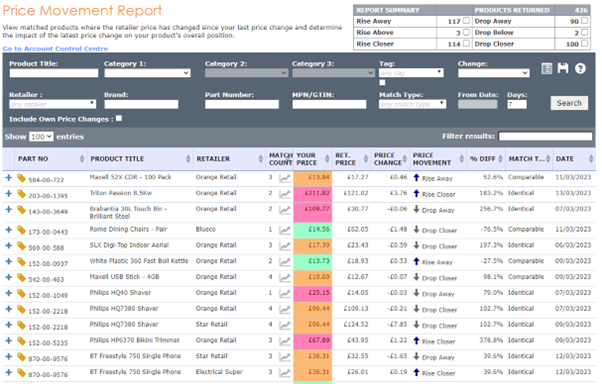Viewport: 602px width, 384px height.
Task: Change the Show entries count dropdown
Action: click(x=41, y=137)
